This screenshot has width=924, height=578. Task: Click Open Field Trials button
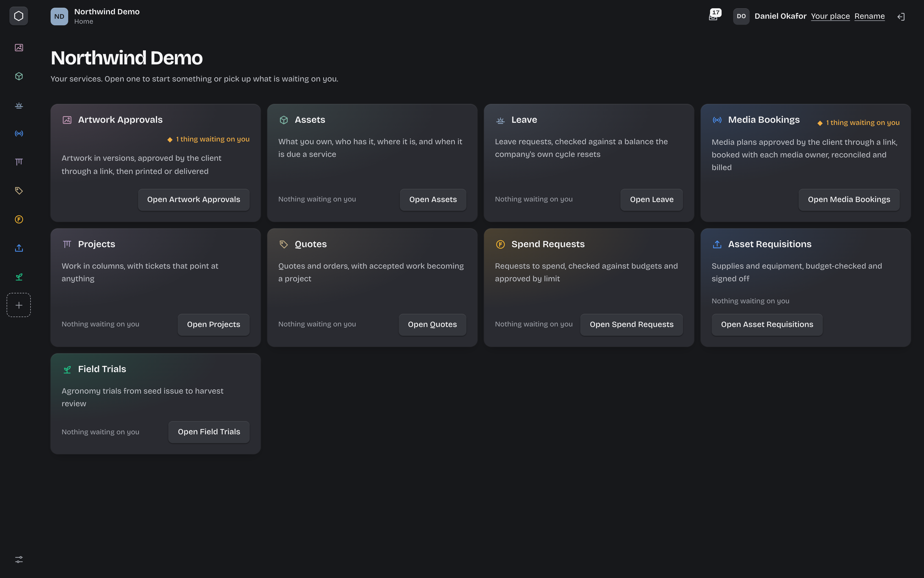(x=209, y=432)
